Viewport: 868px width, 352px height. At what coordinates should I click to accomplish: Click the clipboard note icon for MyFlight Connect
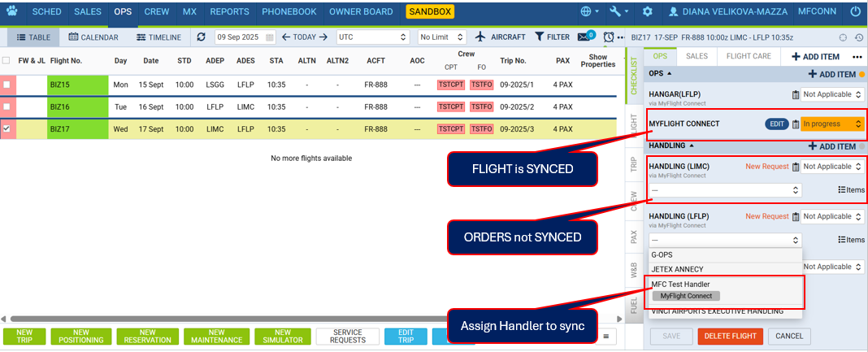[796, 124]
